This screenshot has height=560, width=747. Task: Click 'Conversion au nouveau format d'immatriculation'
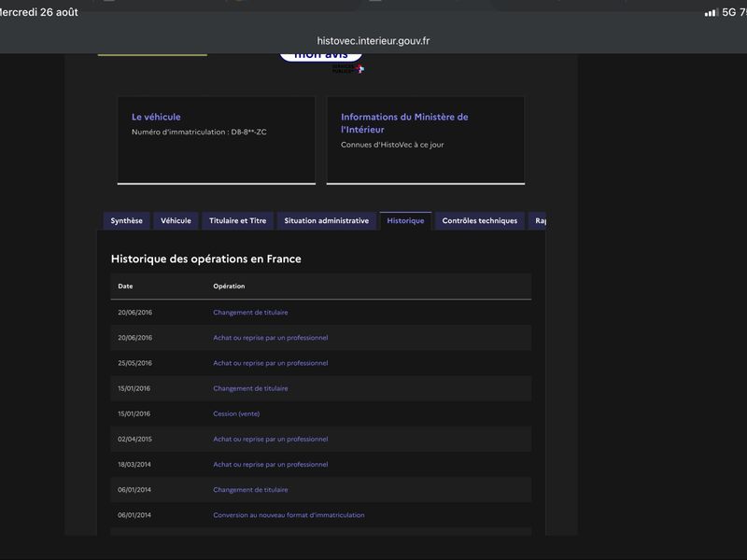[289, 515]
